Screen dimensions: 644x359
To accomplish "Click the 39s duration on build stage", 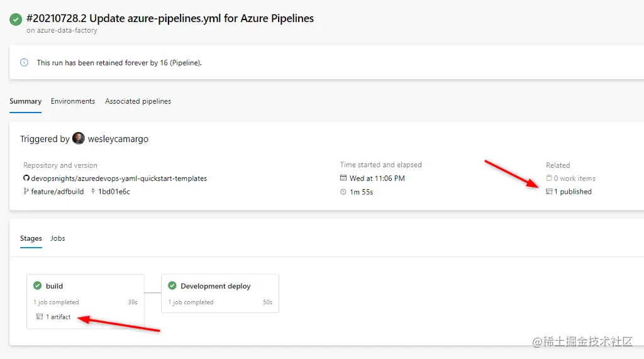I will [x=133, y=302].
